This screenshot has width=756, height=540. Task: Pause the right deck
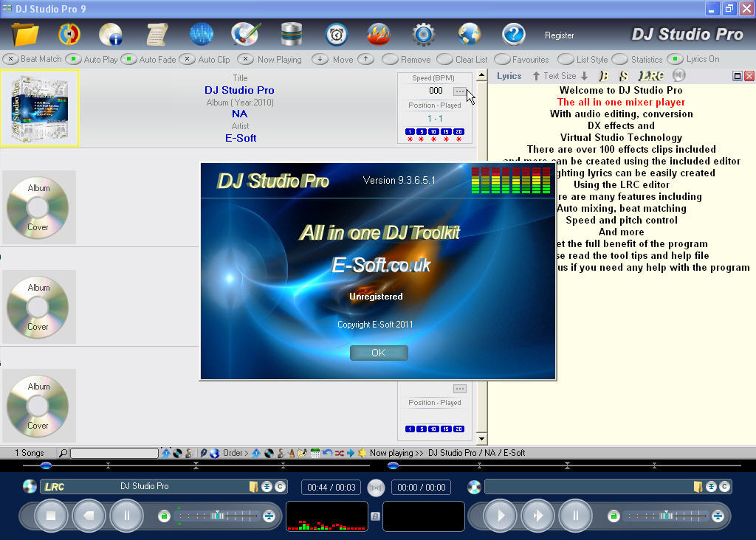tap(575, 516)
